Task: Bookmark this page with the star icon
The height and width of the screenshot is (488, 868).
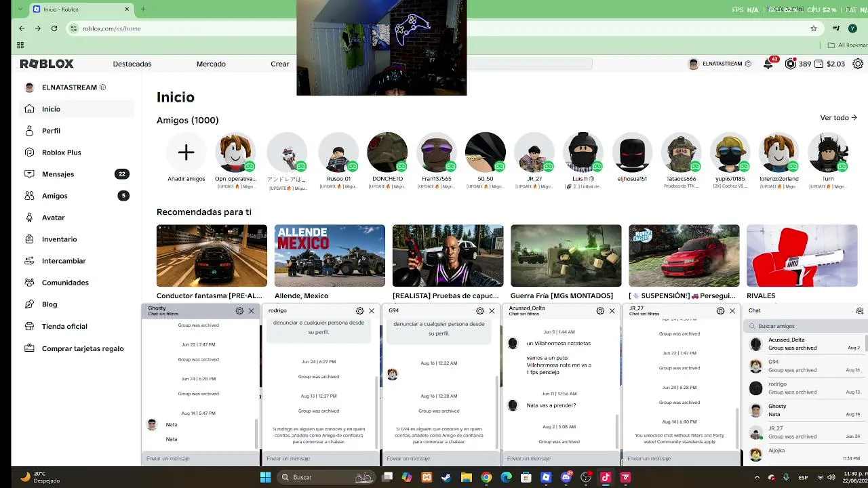Action: tap(814, 28)
